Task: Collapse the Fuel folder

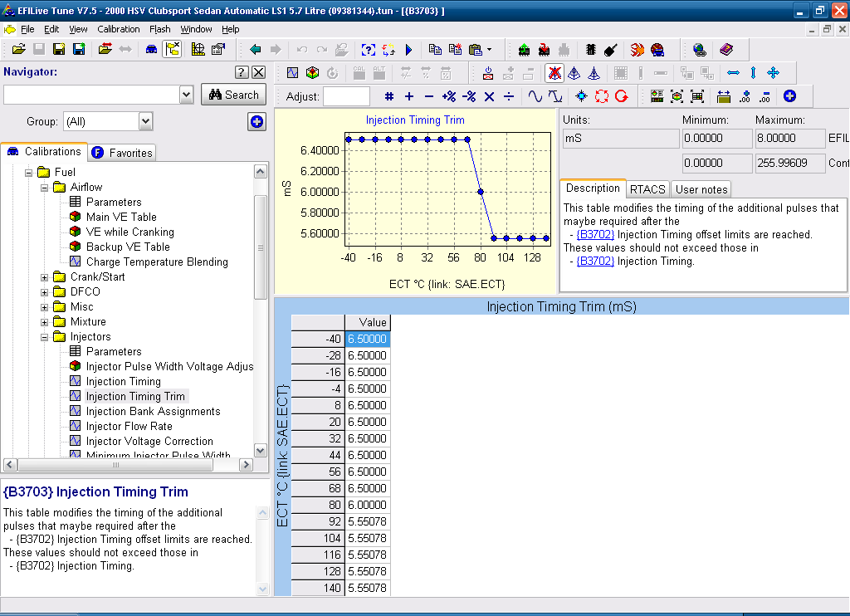Action: pos(29,173)
